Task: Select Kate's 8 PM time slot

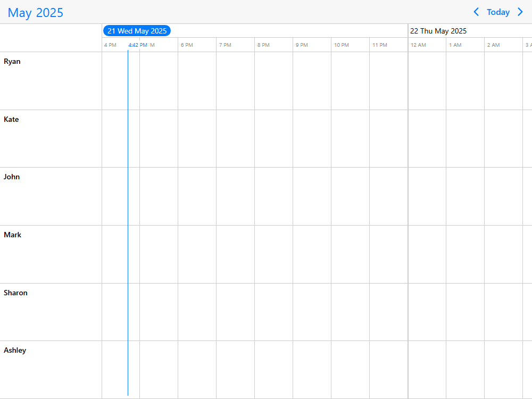Action: [274, 138]
